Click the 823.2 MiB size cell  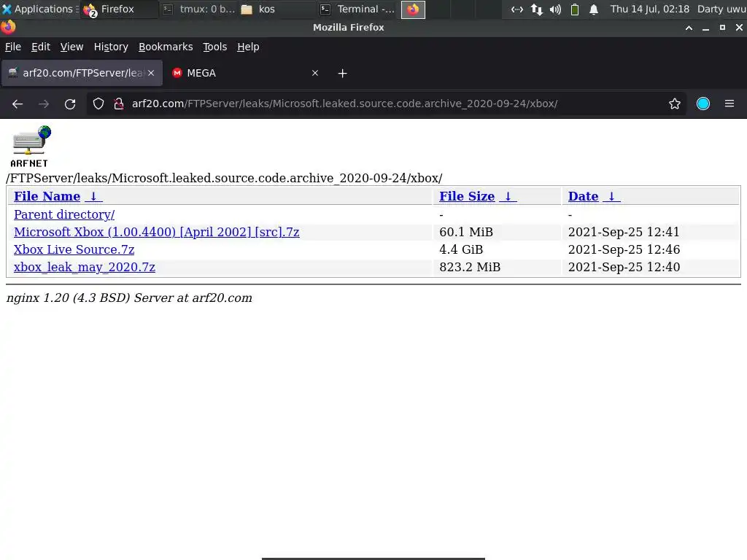(470, 267)
